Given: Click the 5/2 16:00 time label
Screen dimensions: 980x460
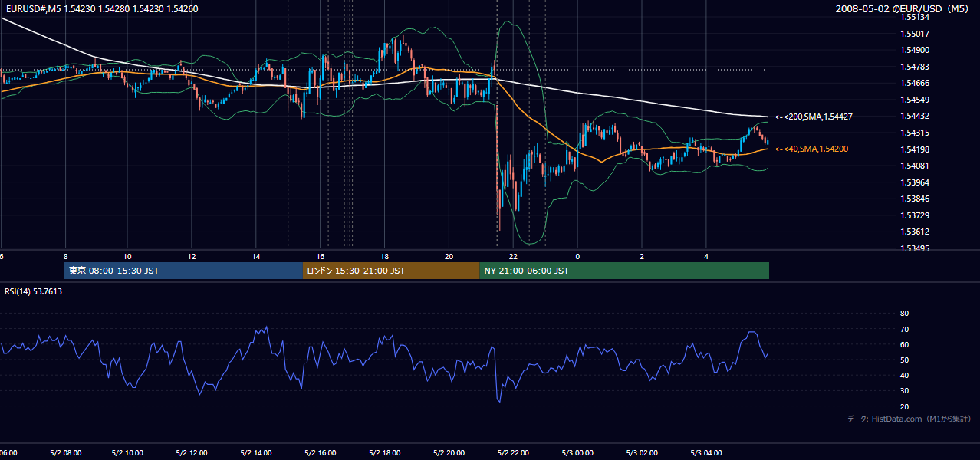Looking at the screenshot, I should pos(321,453).
